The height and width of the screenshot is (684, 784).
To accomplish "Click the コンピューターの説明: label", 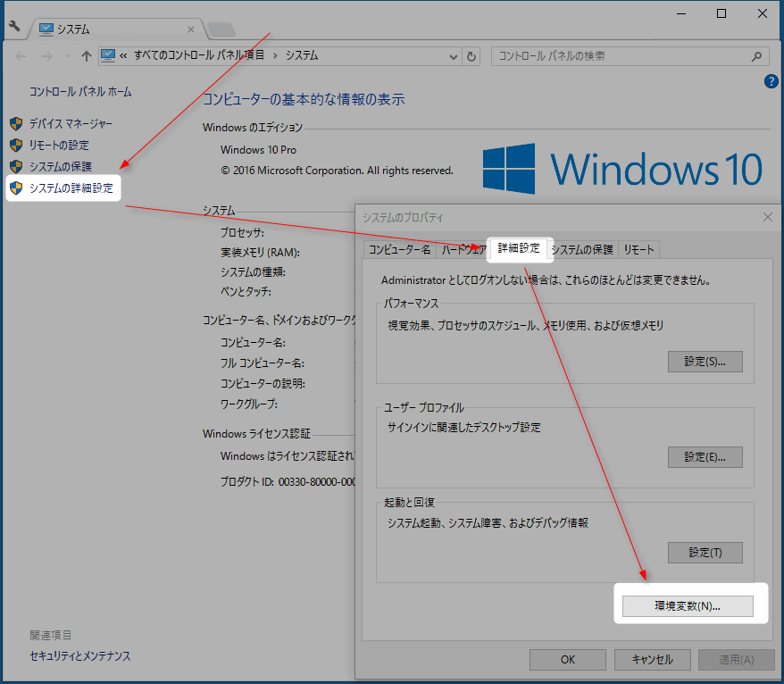I will coord(263,383).
